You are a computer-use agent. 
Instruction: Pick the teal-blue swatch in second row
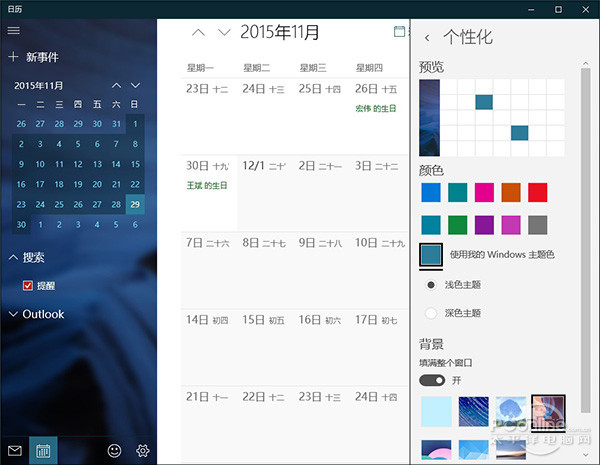[x=431, y=225]
